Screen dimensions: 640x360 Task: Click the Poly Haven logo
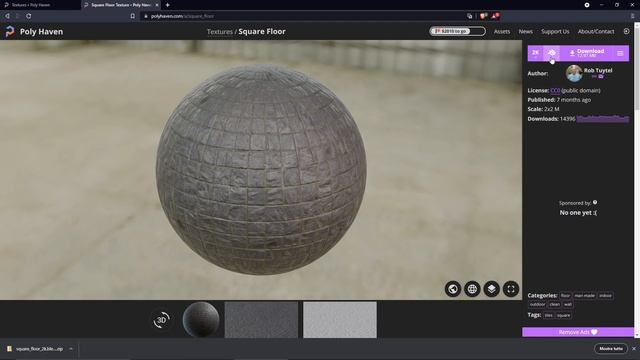(34, 31)
